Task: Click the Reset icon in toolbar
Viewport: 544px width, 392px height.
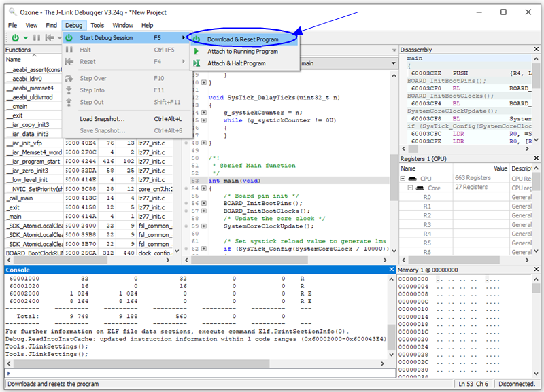Action: tap(50, 38)
